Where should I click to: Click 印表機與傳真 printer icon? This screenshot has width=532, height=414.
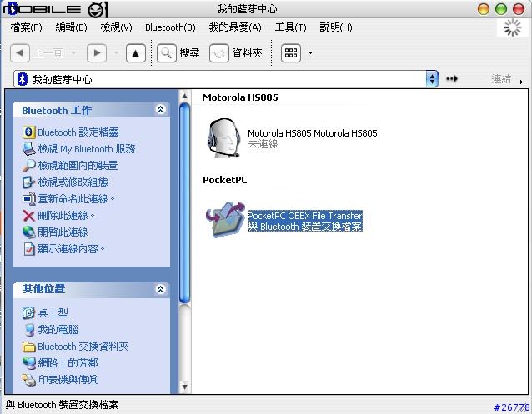[x=29, y=380]
